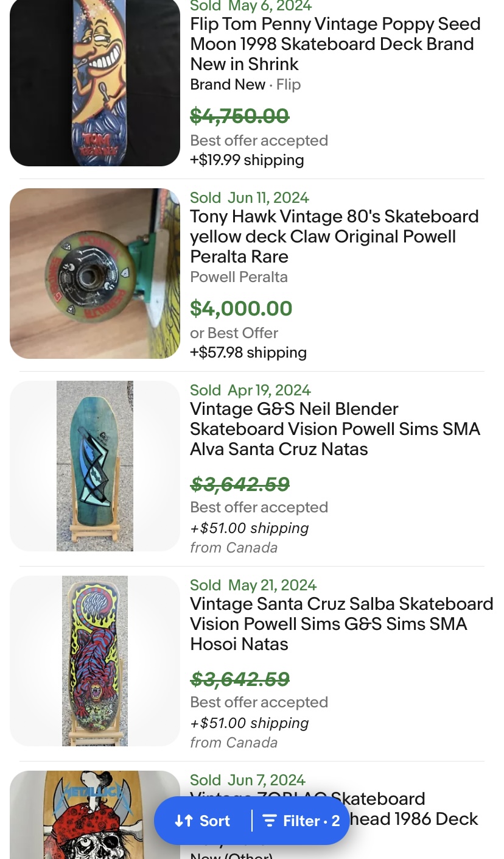Select the Sold Apr 19, 2024 label
The width and height of the screenshot is (504, 859).
(x=250, y=391)
